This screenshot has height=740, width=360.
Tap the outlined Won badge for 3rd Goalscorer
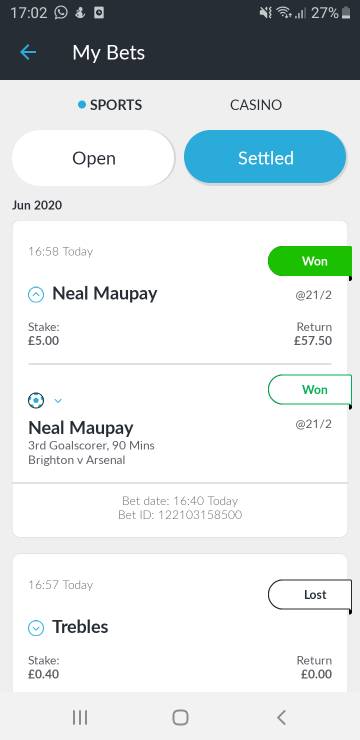click(x=310, y=389)
